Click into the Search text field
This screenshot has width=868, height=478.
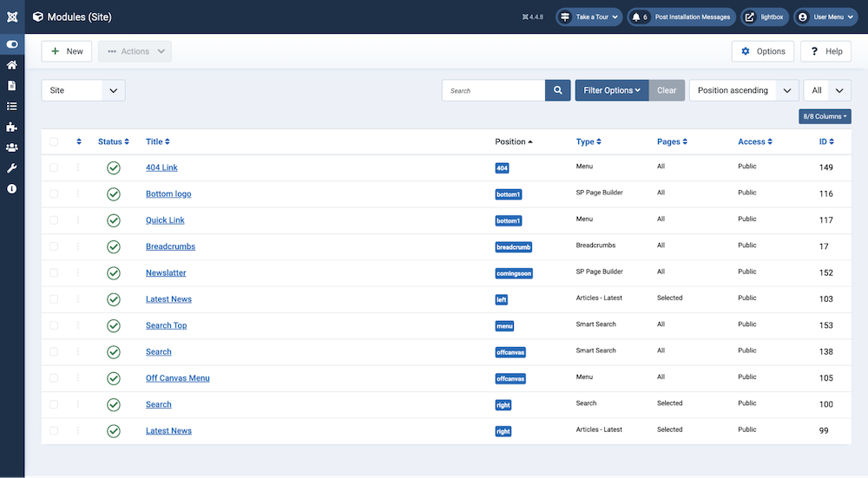(x=494, y=90)
